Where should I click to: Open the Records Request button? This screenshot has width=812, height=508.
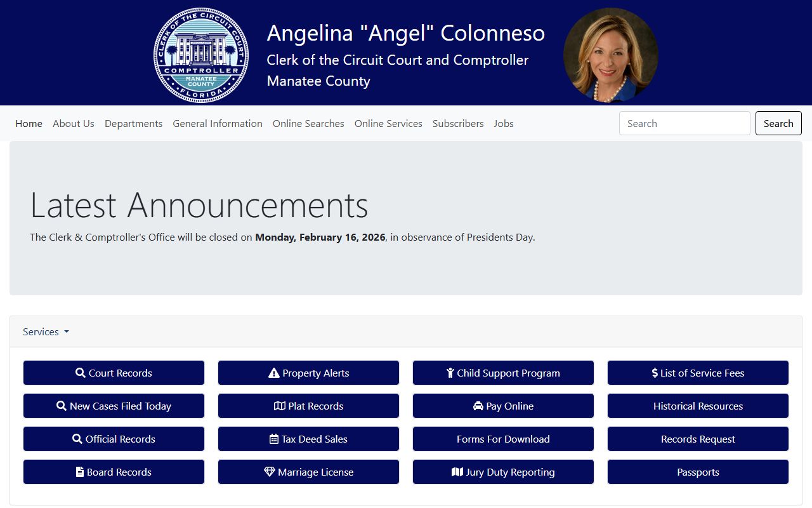coord(698,439)
